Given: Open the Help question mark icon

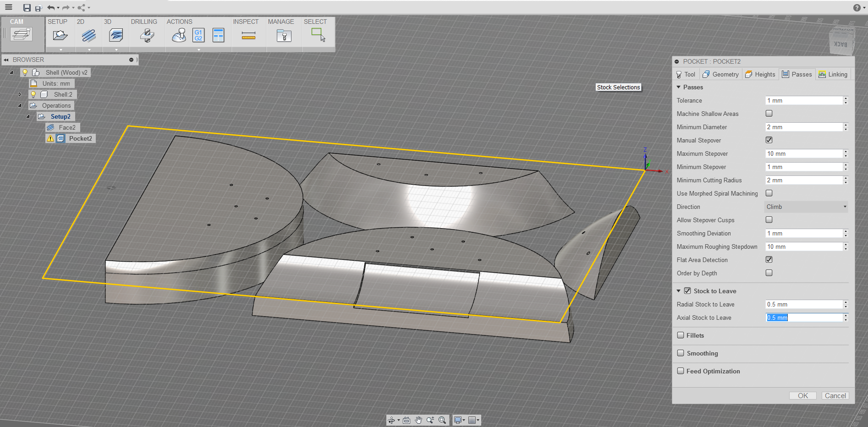Looking at the screenshot, I should pos(857,8).
